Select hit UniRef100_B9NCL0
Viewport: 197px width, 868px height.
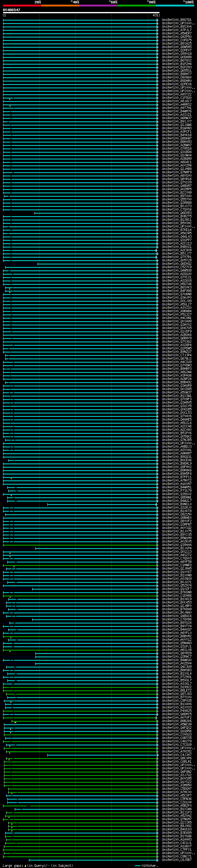(177, 504)
